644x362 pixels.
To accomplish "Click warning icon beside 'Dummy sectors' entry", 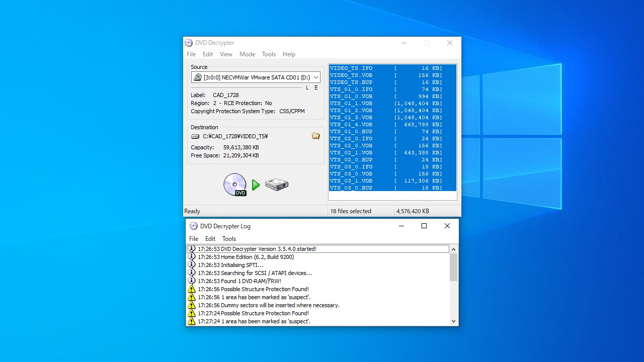I will (192, 305).
